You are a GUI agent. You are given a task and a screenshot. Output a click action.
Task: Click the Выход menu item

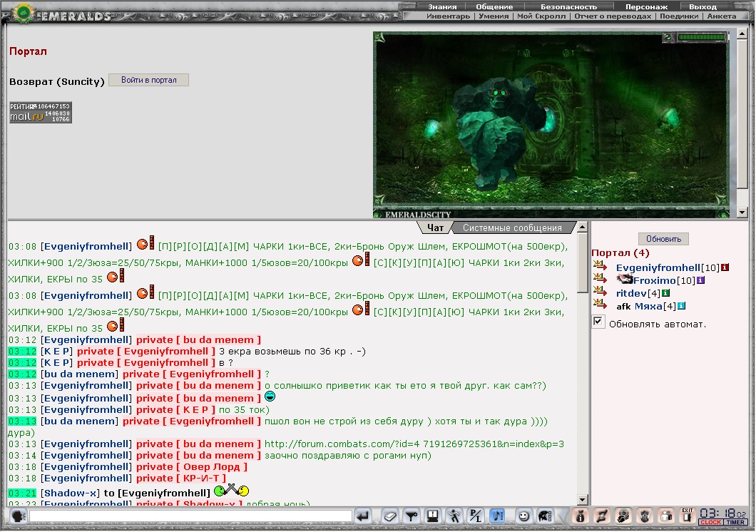point(703,6)
